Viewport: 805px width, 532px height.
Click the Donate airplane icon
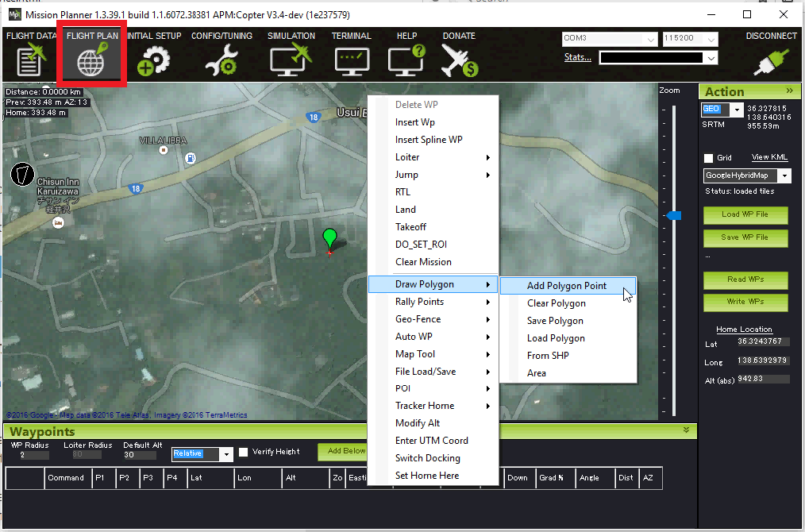(x=459, y=60)
